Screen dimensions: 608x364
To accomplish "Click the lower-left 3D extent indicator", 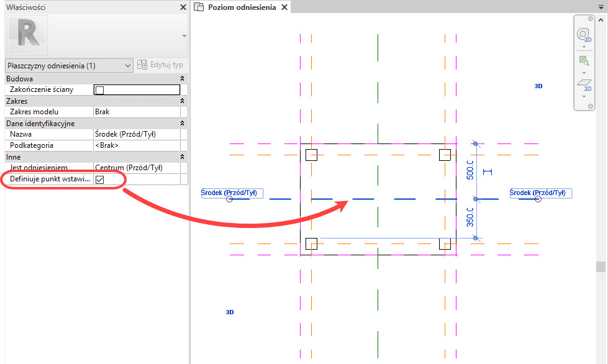I will coord(229,312).
